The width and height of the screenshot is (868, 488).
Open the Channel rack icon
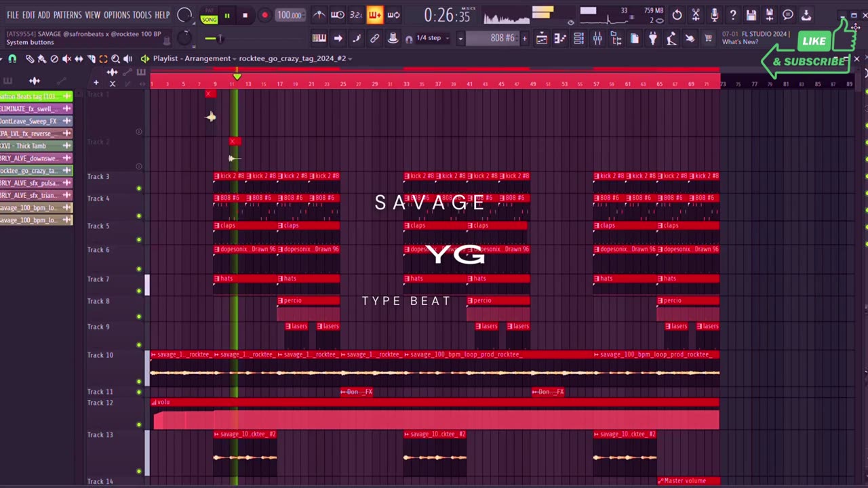578,39
